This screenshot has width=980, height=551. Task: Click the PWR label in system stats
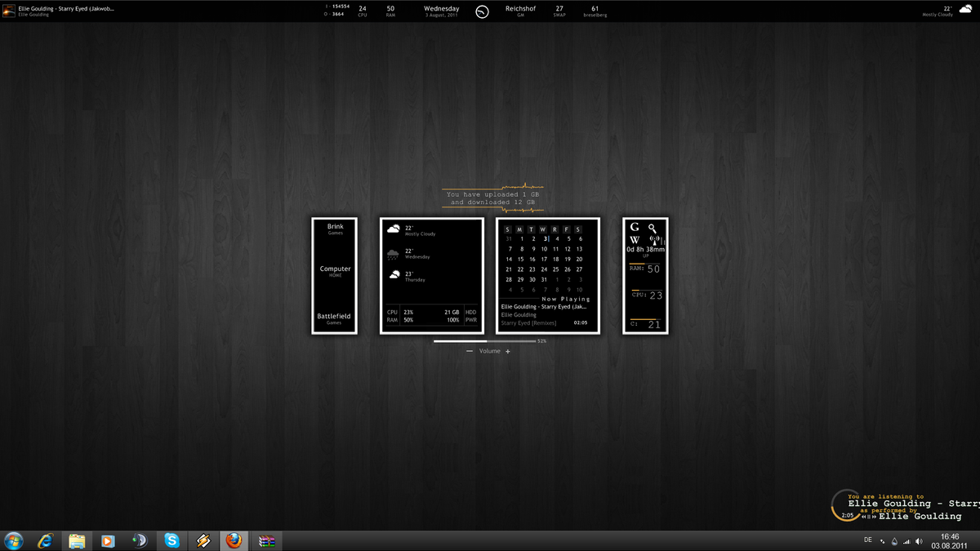(x=471, y=320)
